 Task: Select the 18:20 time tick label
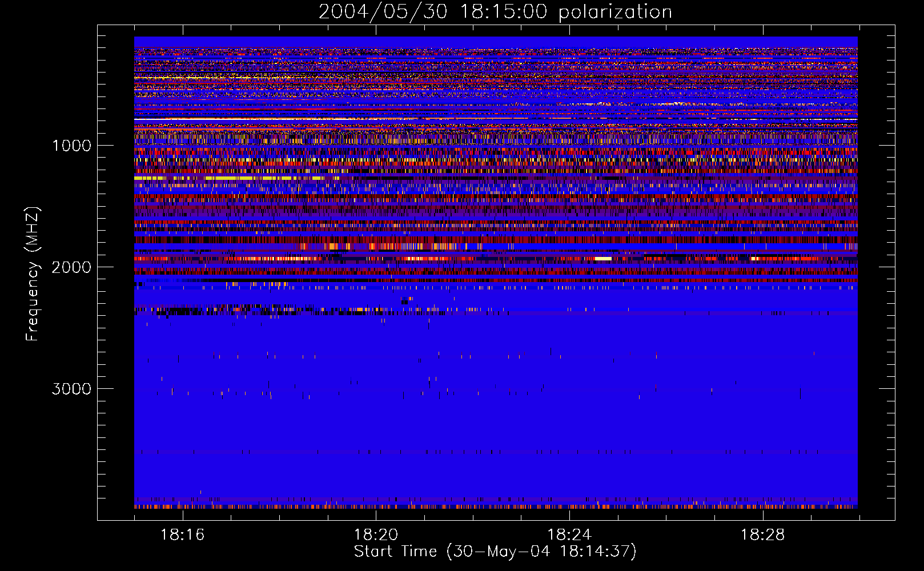(376, 535)
